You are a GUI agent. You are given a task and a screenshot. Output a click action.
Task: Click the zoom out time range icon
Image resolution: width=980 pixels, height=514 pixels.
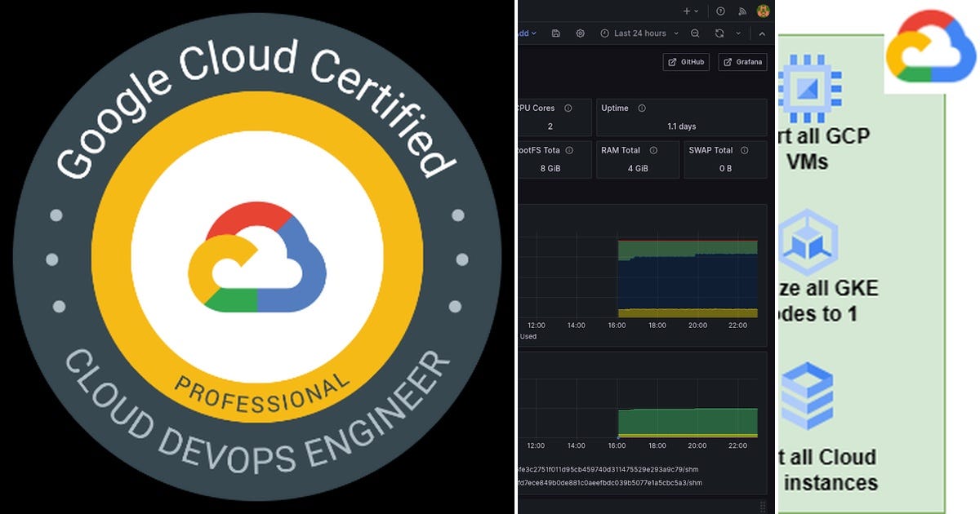point(695,33)
